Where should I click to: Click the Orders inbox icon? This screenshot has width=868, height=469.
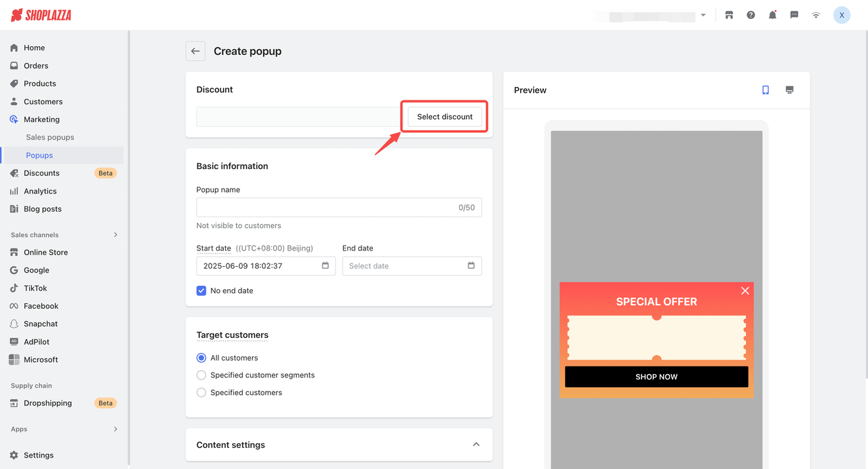[x=14, y=66]
